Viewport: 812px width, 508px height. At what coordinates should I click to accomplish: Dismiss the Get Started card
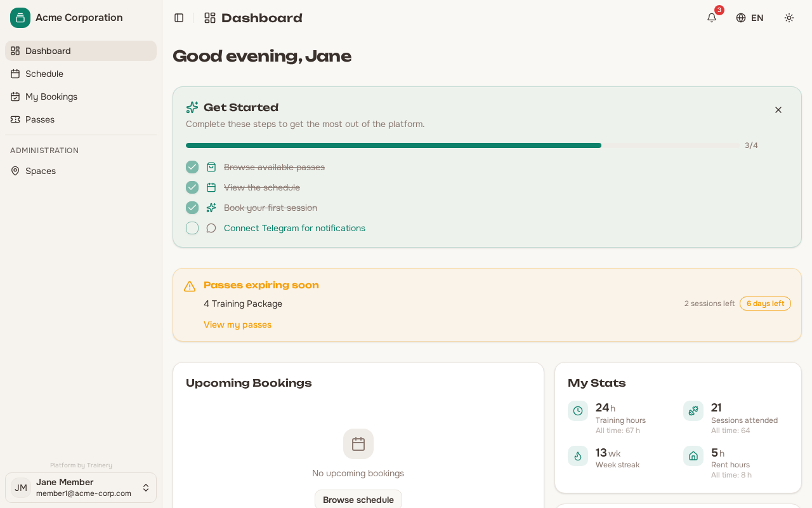point(778,110)
